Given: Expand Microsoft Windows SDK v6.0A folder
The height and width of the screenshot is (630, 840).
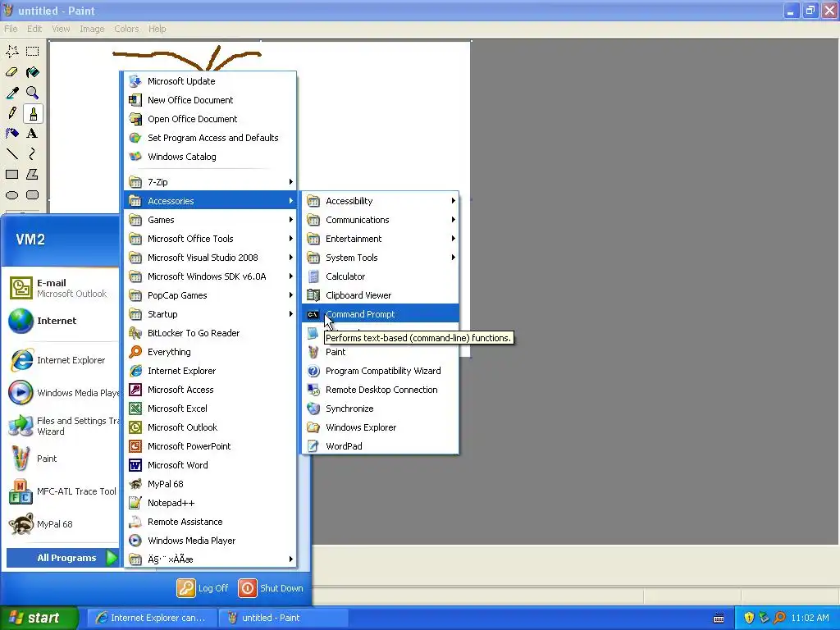Looking at the screenshot, I should pyautogui.click(x=211, y=276).
